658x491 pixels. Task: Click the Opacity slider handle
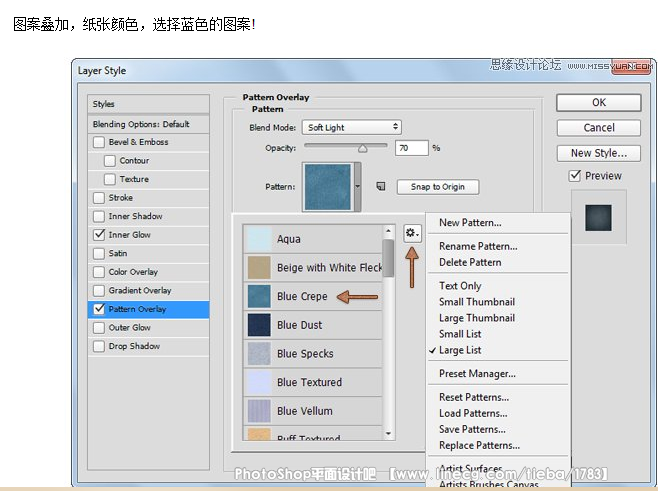coord(363,149)
